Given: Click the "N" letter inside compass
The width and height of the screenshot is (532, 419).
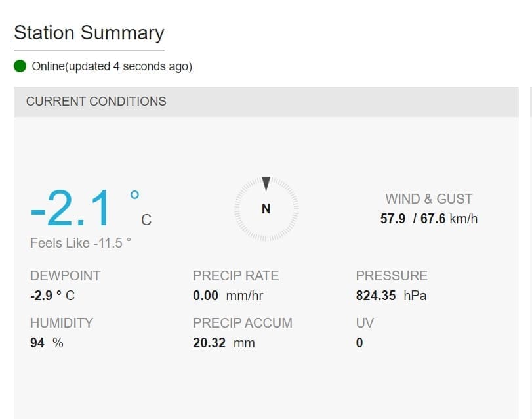Looking at the screenshot, I should 266,209.
